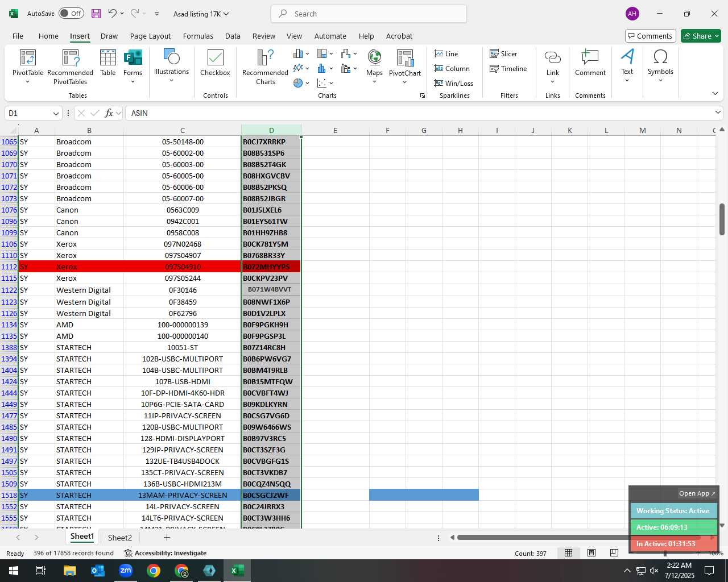Customize Quick Access Toolbar dropdown
The width and height of the screenshot is (728, 582).
[x=157, y=14]
